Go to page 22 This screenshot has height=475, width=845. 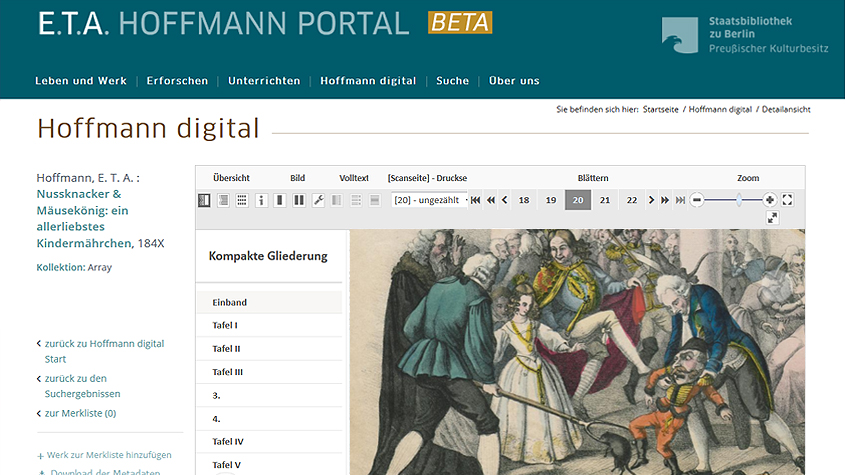[632, 200]
